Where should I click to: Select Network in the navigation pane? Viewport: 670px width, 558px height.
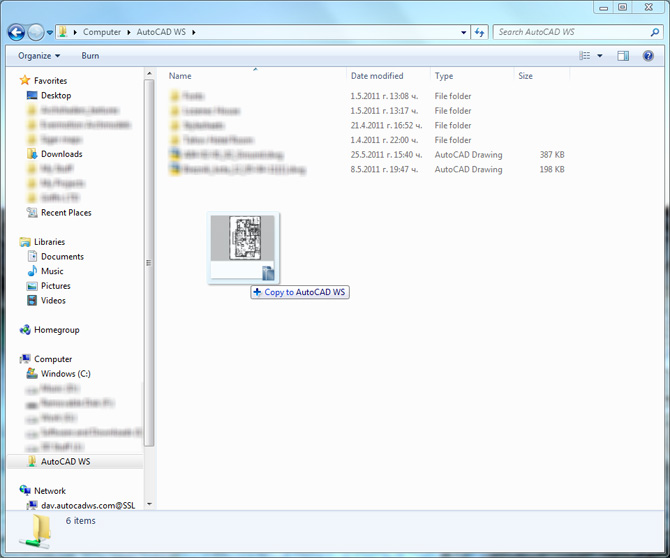pyautogui.click(x=50, y=490)
